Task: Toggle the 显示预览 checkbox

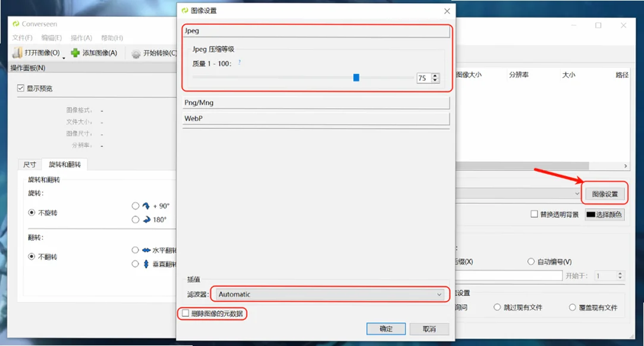Action: pos(21,88)
